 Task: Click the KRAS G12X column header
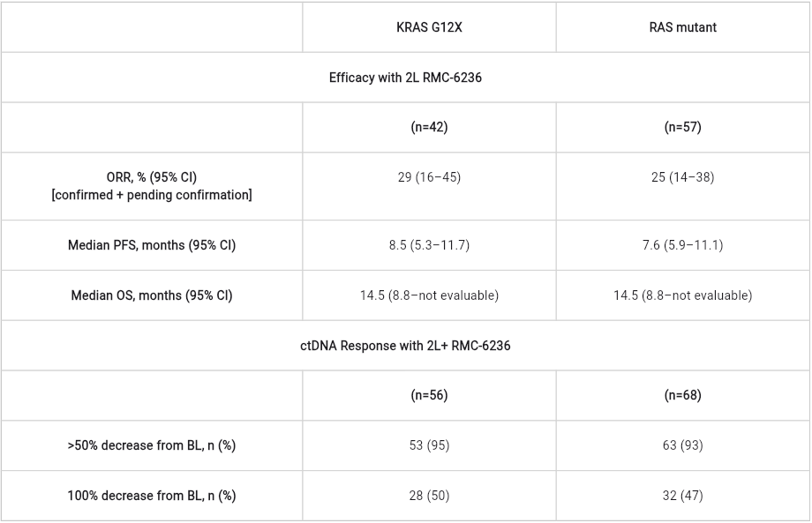click(429, 27)
